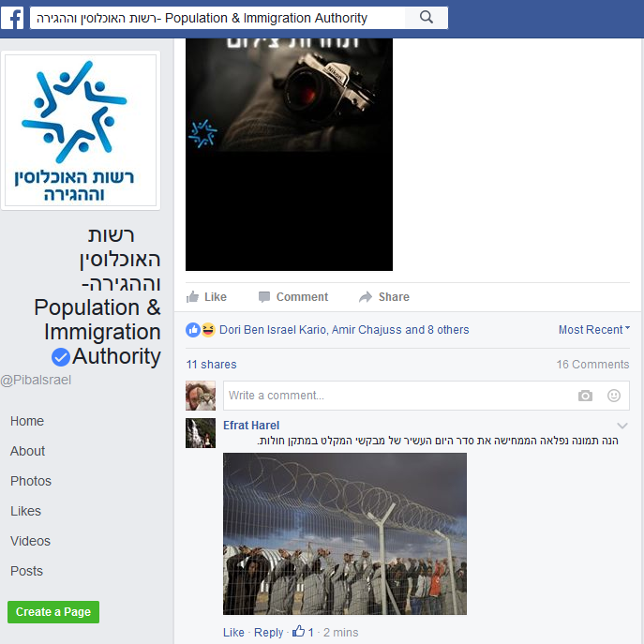Viewport: 644px width, 644px height.
Task: Click the thumbs-up count on Efrat's comment
Action: (x=303, y=632)
